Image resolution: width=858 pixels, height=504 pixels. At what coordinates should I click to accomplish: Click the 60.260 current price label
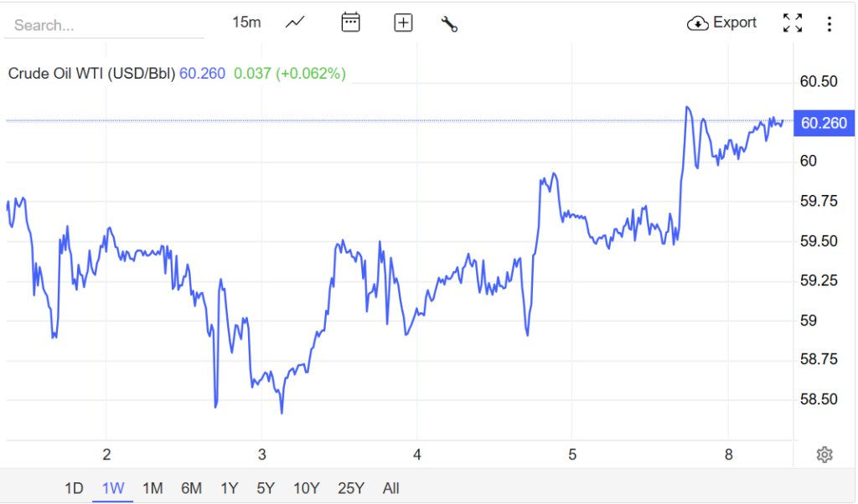point(824,123)
